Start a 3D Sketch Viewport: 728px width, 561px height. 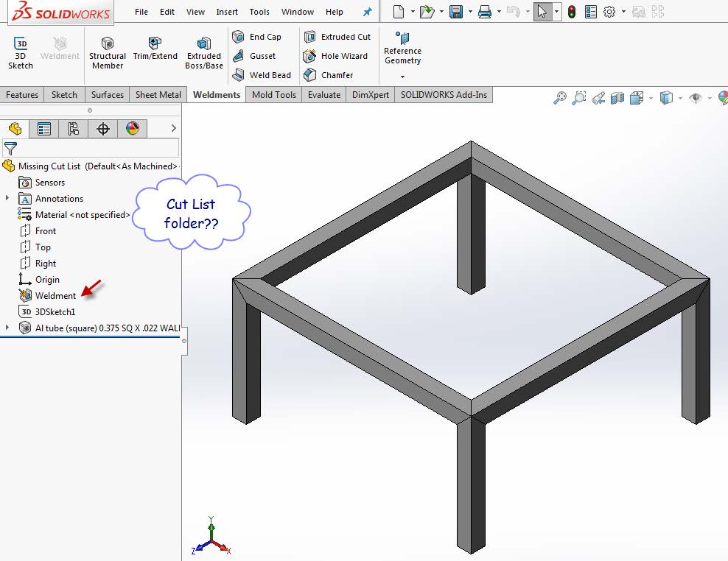click(20, 52)
